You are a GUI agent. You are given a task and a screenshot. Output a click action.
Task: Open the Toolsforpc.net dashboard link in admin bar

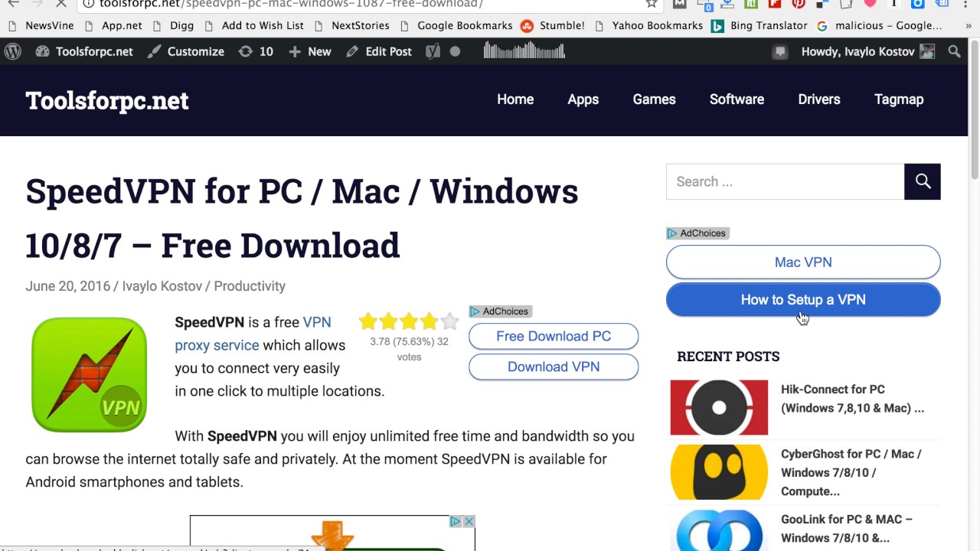click(x=84, y=51)
